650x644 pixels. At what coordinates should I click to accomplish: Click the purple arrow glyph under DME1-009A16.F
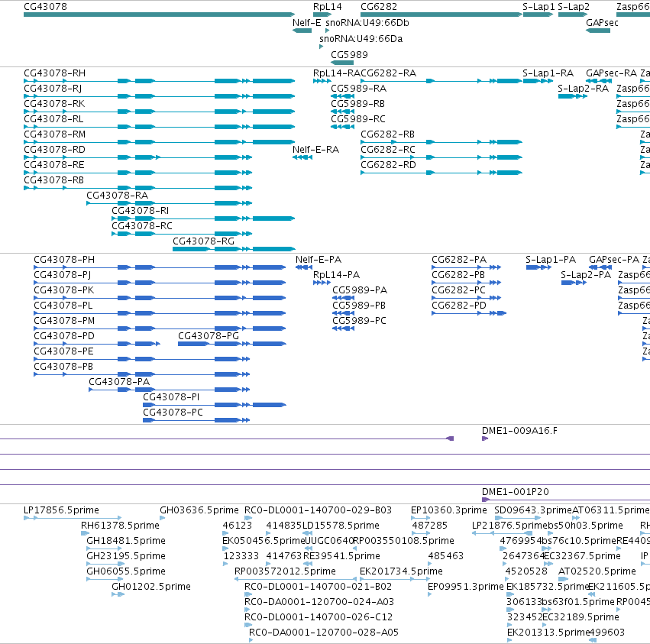coord(485,439)
